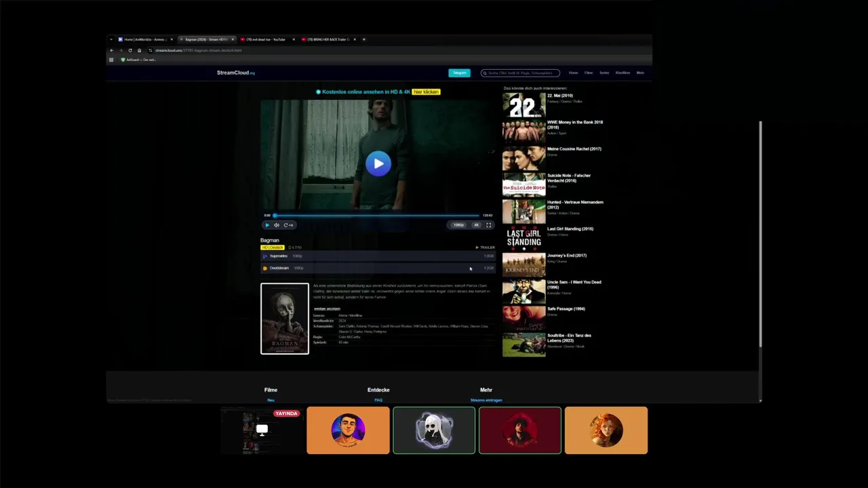This screenshot has width=868, height=488.
Task: Open 'Safe Passage (1994)' recommendation
Action: coord(566,309)
